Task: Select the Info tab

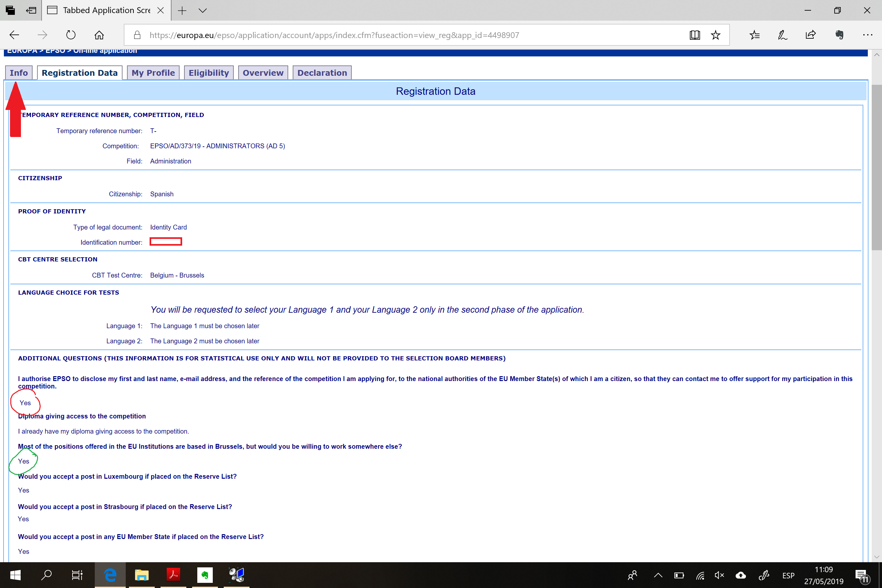Action: [19, 73]
